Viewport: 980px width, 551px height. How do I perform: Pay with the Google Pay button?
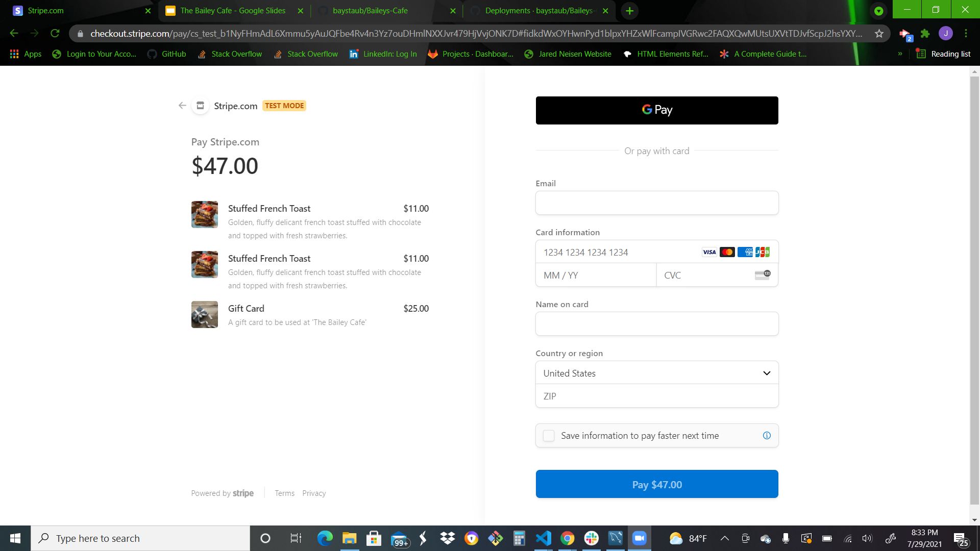tap(656, 110)
